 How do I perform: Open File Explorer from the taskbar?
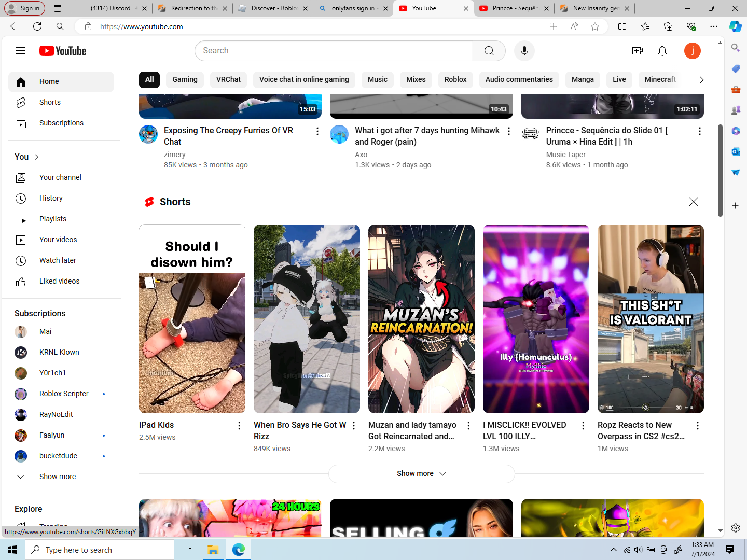click(x=213, y=550)
